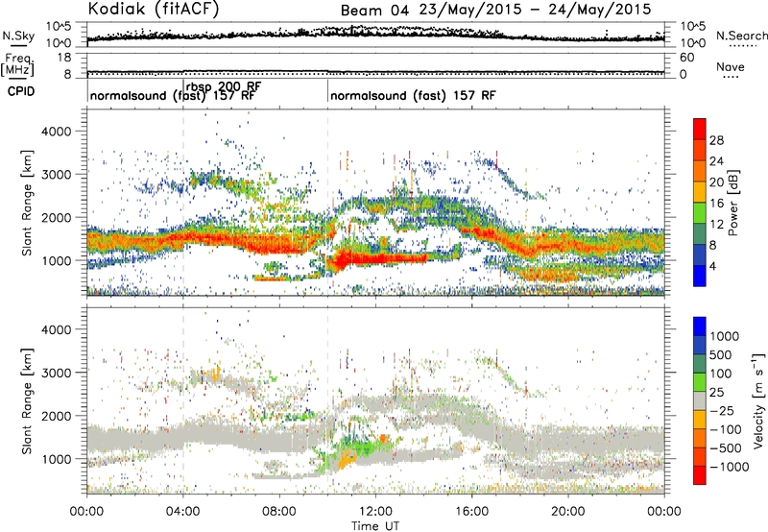Image resolution: width=768 pixels, height=532 pixels.
Task: Click the velocity panel 'Slant Range [km]' label
Action: click(x=27, y=400)
